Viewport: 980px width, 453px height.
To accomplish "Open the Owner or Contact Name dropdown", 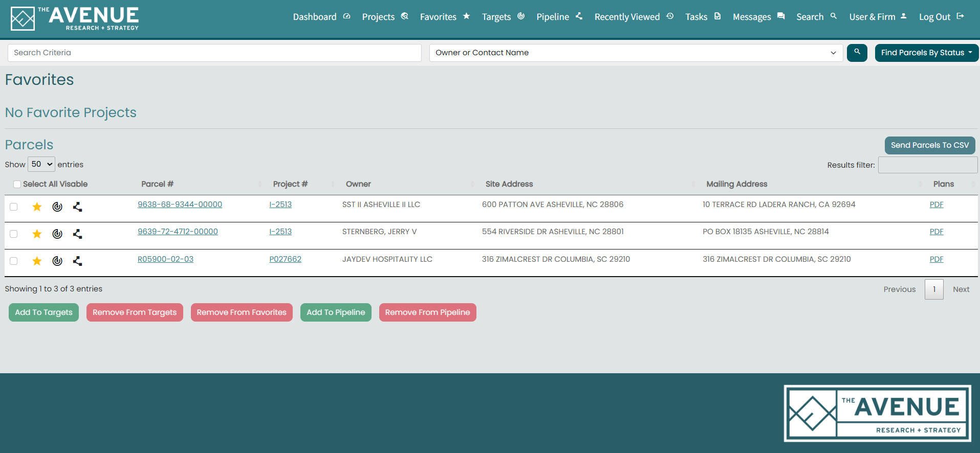I will pyautogui.click(x=636, y=53).
